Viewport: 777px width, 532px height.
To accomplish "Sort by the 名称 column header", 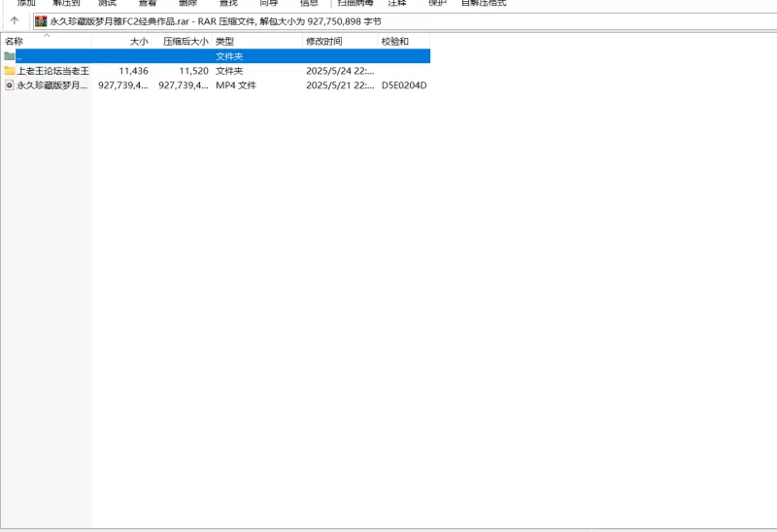I will 46,41.
